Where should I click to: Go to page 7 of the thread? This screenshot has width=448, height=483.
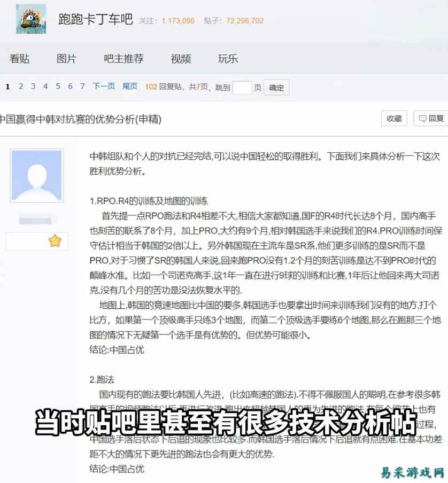(82, 86)
